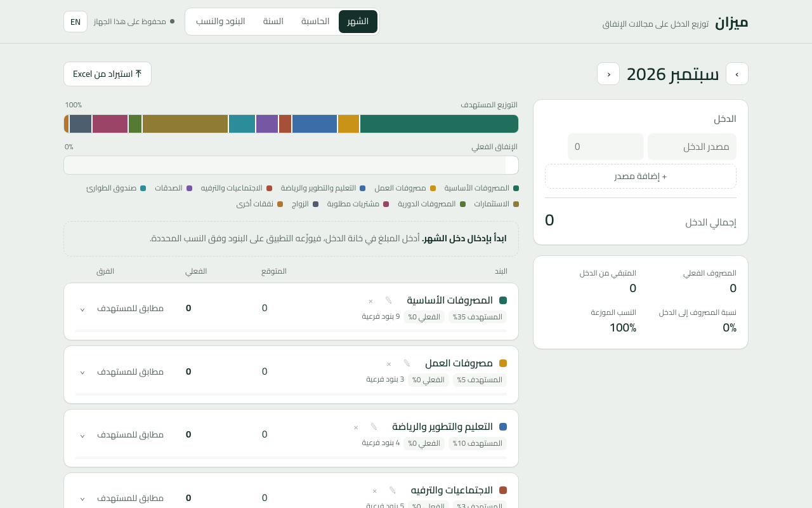
Task: Expand the مصروفات العمل row chevron
Action: point(82,372)
